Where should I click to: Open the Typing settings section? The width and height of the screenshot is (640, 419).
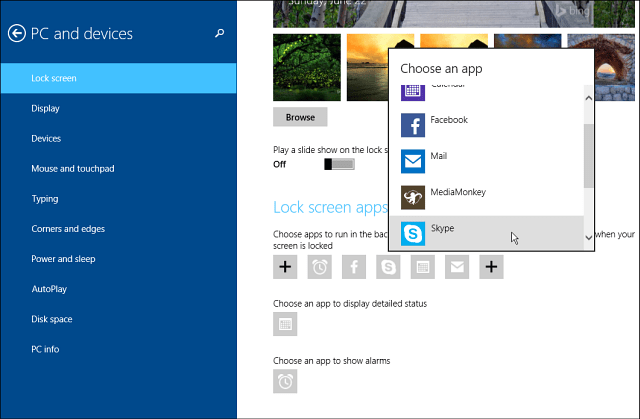pyautogui.click(x=118, y=199)
